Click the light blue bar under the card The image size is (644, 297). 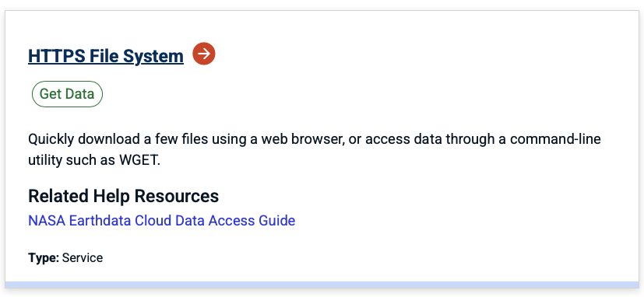[x=322, y=285]
